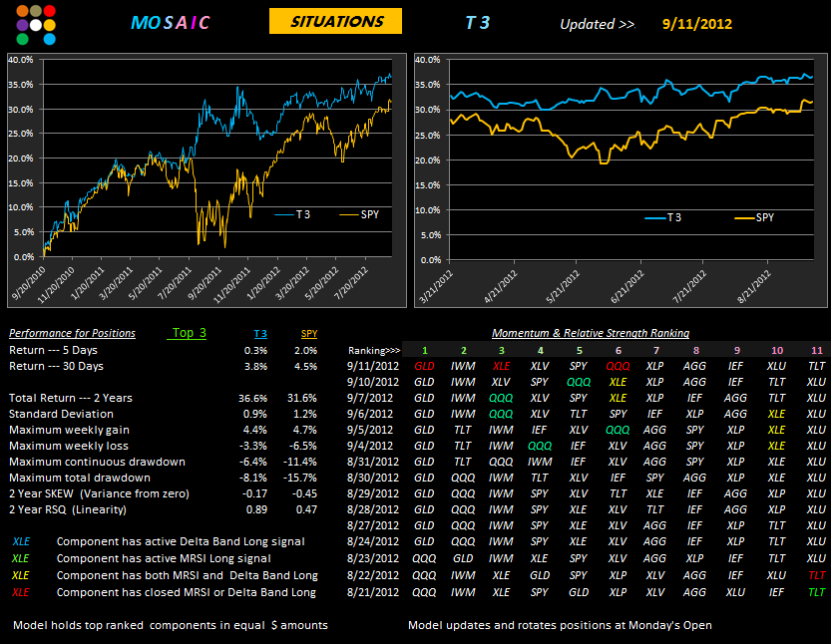The image size is (831, 644).
Task: Select 'Model updates and rotates positions' footer note
Action: coord(560,625)
